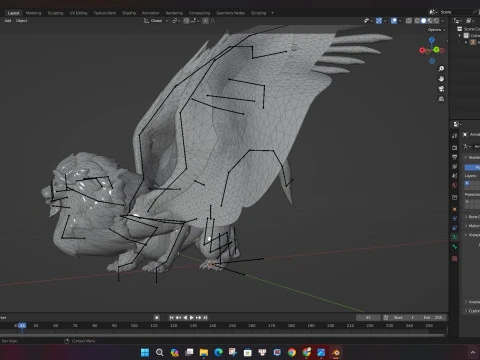The height and width of the screenshot is (360, 480).
Task: Toggle proportional editing
Action: click(x=205, y=21)
